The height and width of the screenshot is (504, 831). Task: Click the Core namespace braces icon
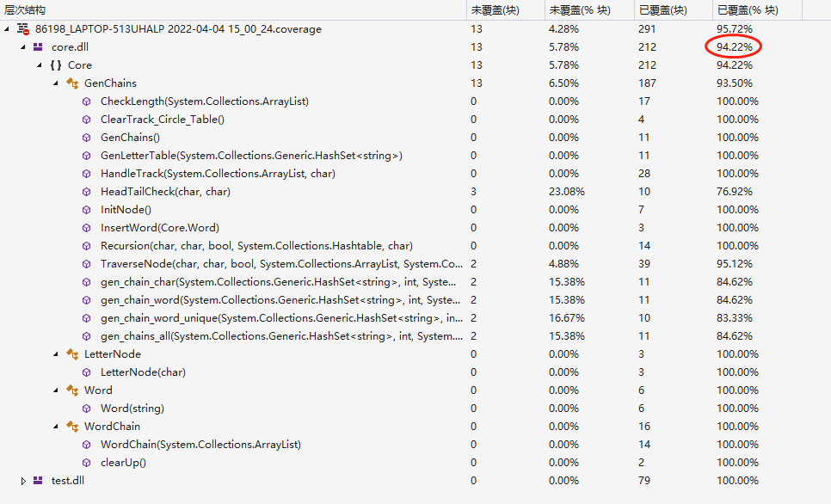click(56, 65)
